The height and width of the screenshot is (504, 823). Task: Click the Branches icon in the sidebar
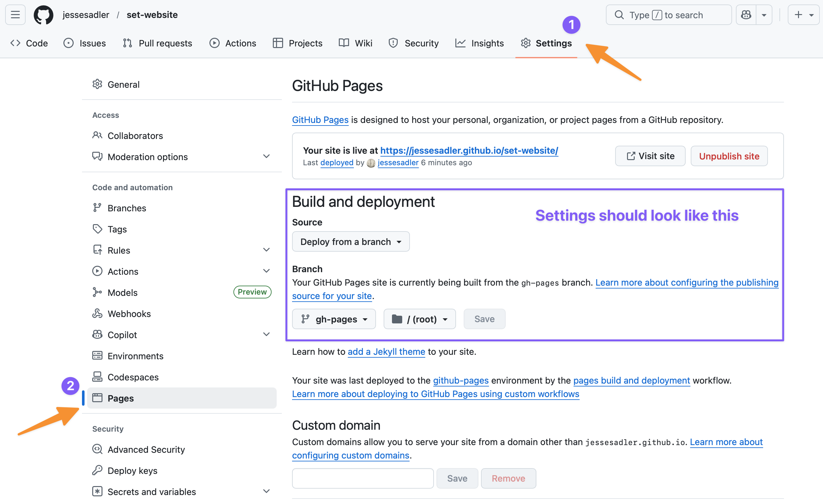[97, 207]
